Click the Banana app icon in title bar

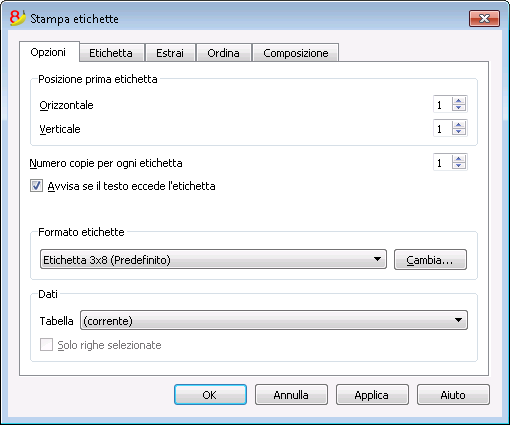[x=18, y=18]
